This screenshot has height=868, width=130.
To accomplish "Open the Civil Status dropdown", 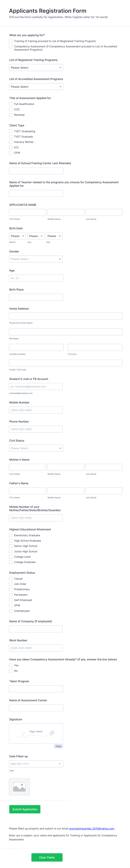I will (36, 448).
